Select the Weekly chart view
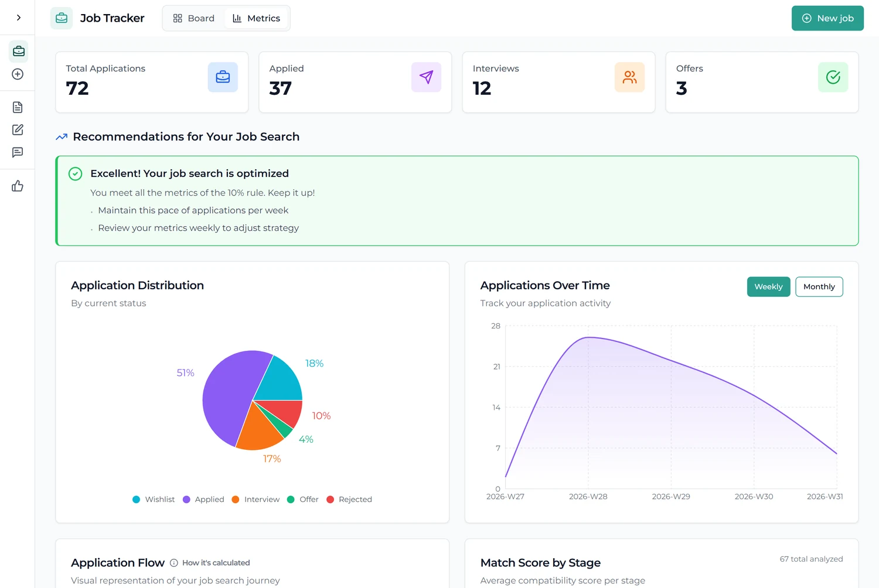This screenshot has height=588, width=879. [768, 286]
